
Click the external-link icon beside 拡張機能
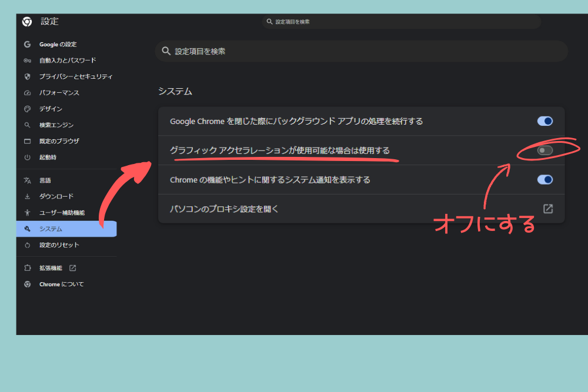tap(73, 268)
